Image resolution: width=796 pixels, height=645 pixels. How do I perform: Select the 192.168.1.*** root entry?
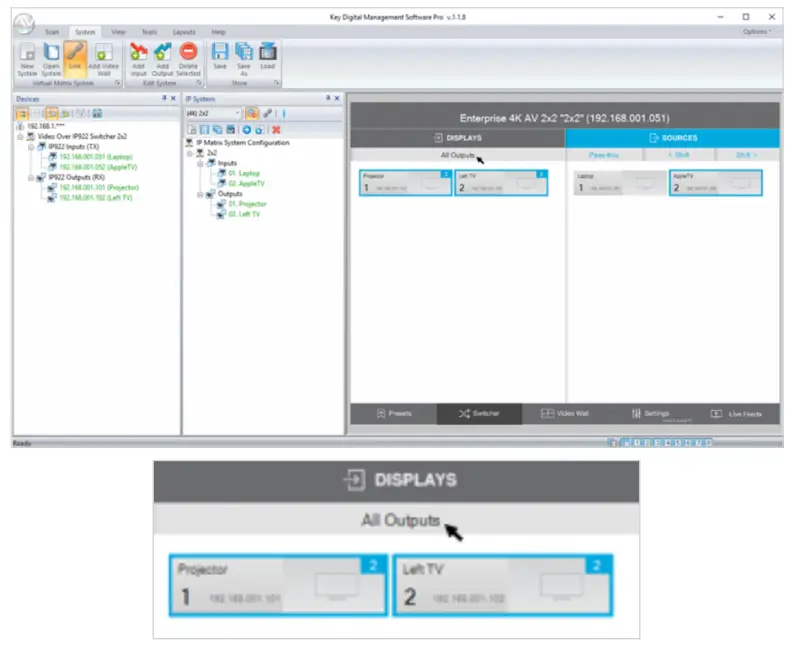pyautogui.click(x=46, y=126)
